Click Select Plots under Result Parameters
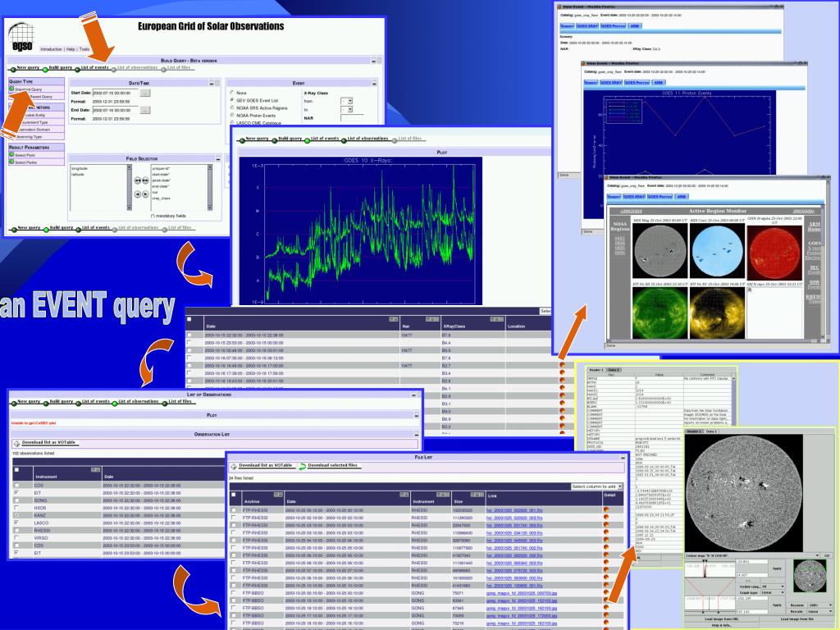Viewport: 840px width, 630px height. click(x=25, y=155)
